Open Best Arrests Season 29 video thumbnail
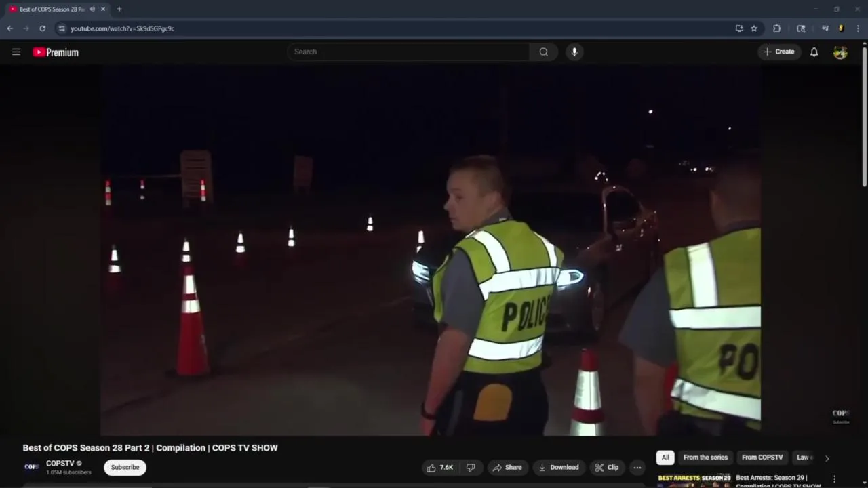Image resolution: width=868 pixels, height=488 pixels. 694,480
